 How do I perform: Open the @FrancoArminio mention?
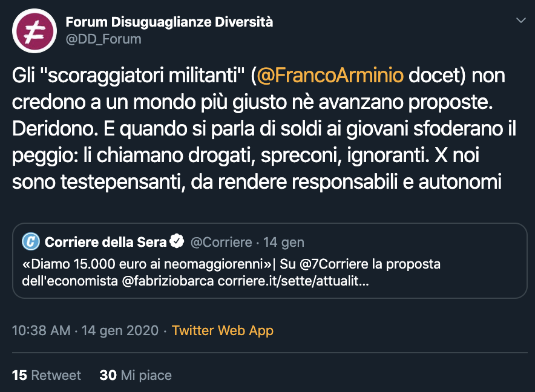pos(330,76)
